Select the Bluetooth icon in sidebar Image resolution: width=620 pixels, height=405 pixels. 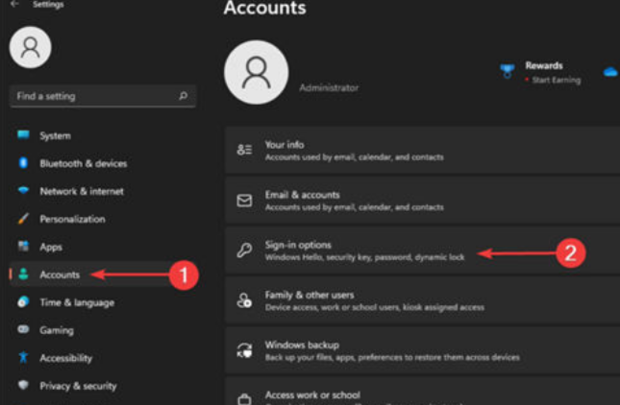pos(23,163)
